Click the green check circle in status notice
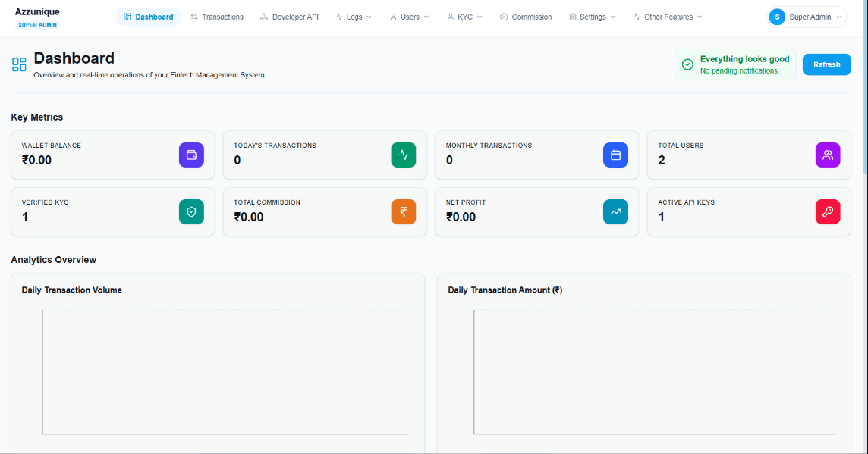This screenshot has width=868, height=454. [x=687, y=64]
